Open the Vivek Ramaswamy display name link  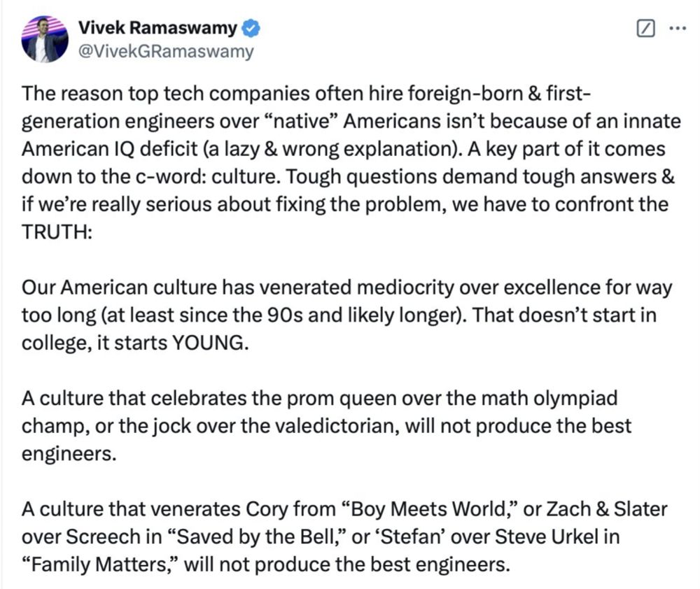coord(158,28)
